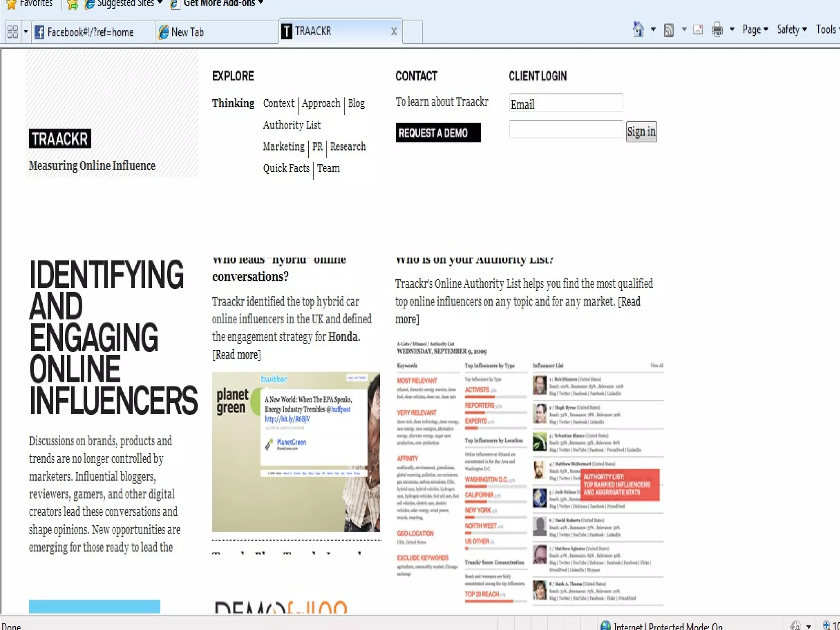Click the Planet Green twitter thumbnail
Screen dimensions: 840x630
[296, 452]
